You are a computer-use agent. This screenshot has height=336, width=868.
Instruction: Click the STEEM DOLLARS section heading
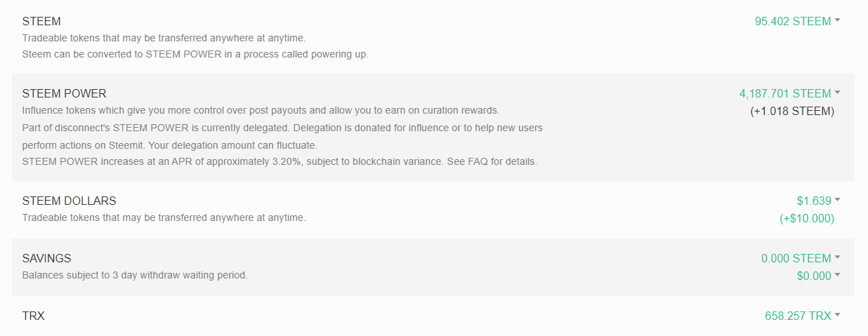(x=69, y=201)
